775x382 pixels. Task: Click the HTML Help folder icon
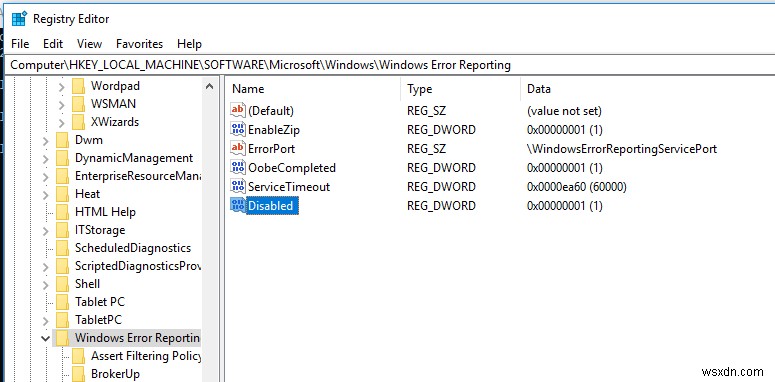tap(63, 212)
